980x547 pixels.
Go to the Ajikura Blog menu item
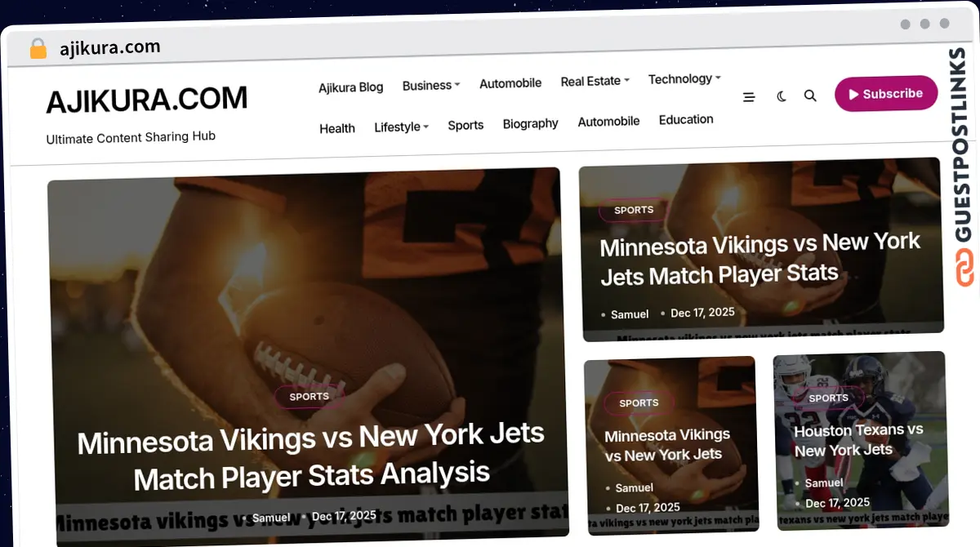coord(350,87)
